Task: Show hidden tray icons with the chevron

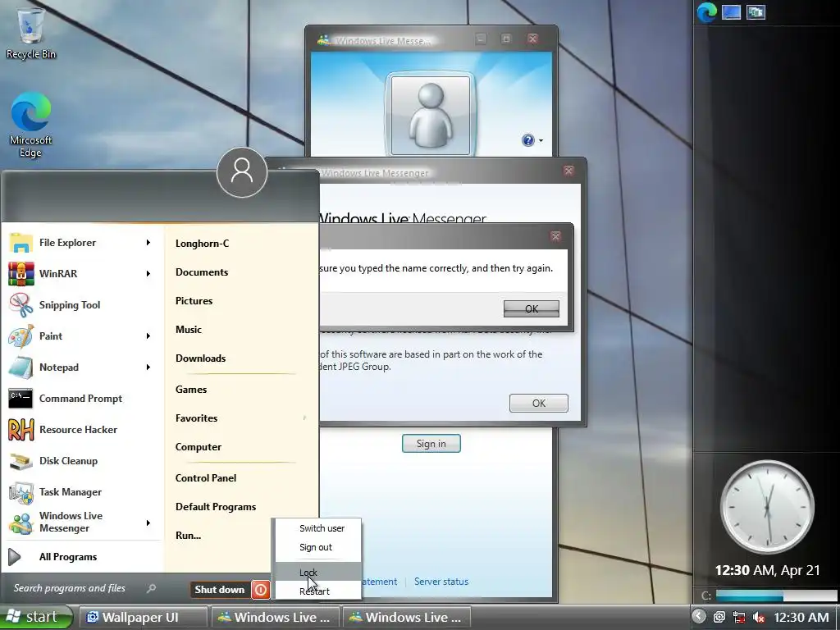Action: 699,617
